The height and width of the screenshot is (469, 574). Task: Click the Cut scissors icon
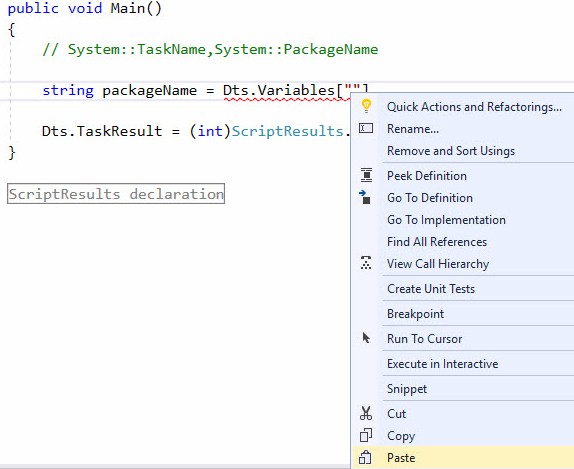[366, 413]
